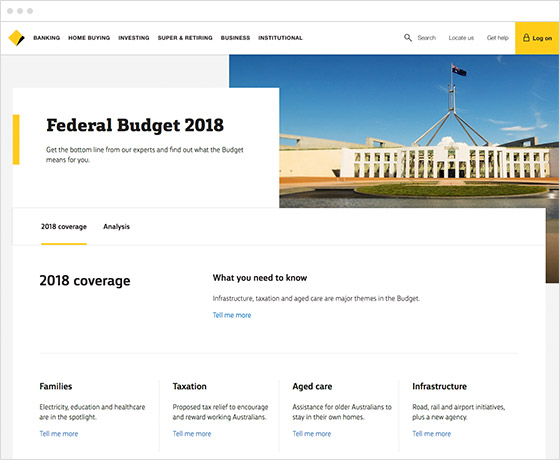Image resolution: width=560 pixels, height=460 pixels.
Task: Open the Get help link
Action: click(x=498, y=38)
